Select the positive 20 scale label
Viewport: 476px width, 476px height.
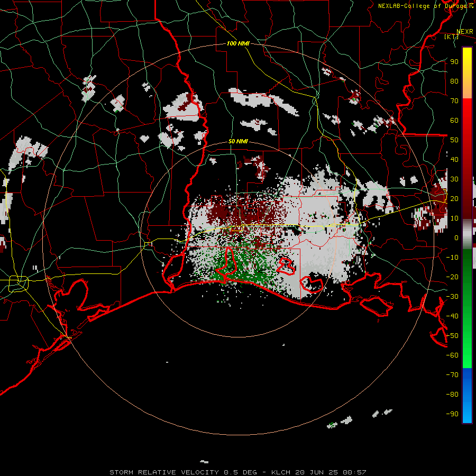454,198
